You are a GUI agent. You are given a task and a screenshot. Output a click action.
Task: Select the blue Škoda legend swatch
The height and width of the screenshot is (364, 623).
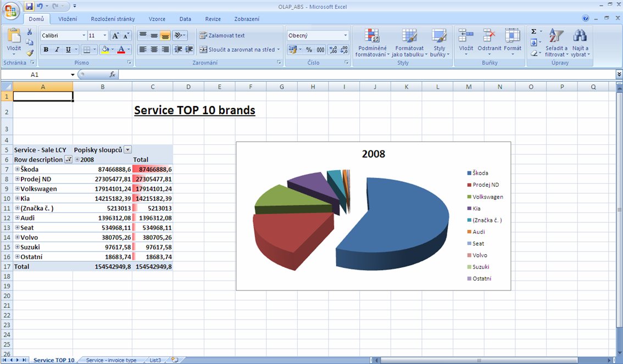[x=469, y=173]
